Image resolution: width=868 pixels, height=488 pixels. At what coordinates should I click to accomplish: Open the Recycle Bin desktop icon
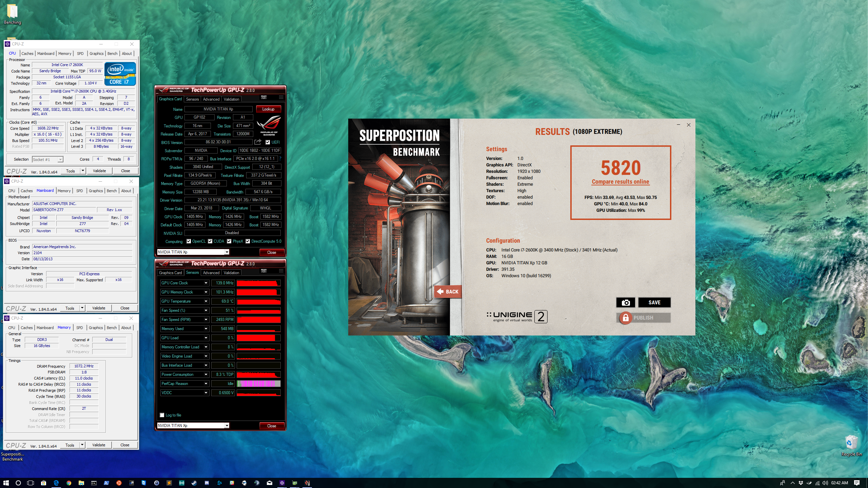851,446
